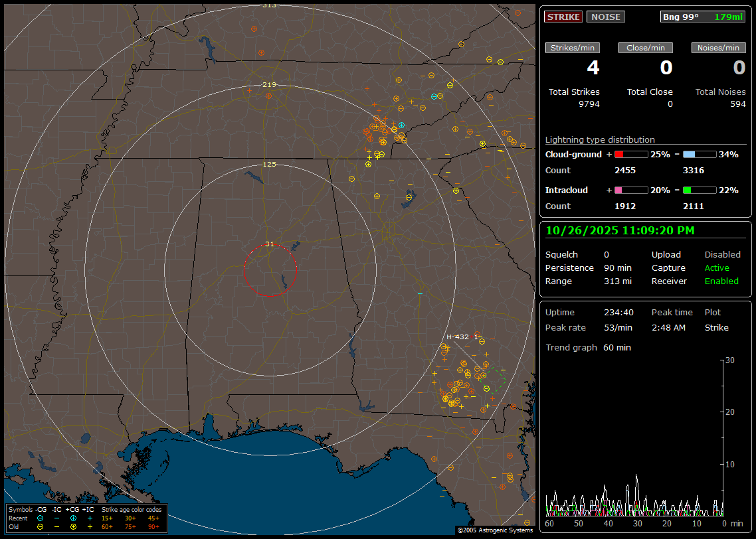Click the recent negative cloud-ground legend symbol
756x539 pixels.
[41, 518]
